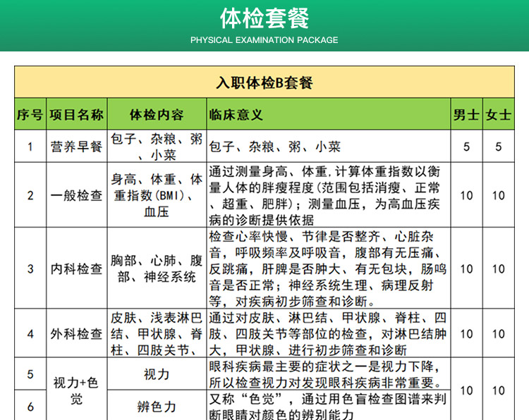Click the 视力 exam content cell
The height and width of the screenshot is (420, 529).
point(157,374)
